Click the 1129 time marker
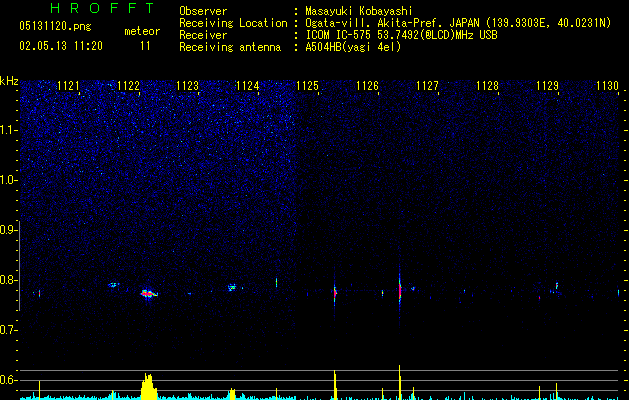This screenshot has width=629, height=400. pos(547,86)
